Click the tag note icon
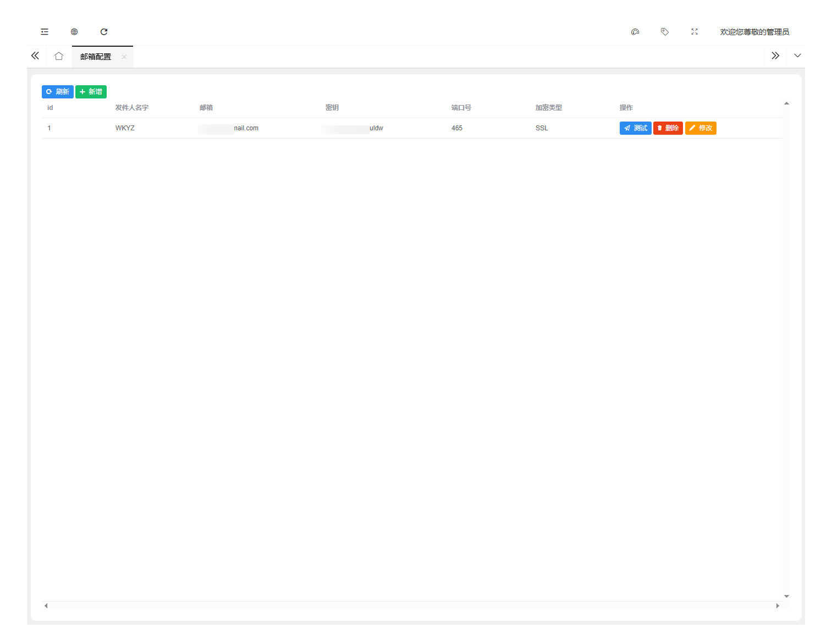Image resolution: width=832 pixels, height=644 pixels. 665,32
